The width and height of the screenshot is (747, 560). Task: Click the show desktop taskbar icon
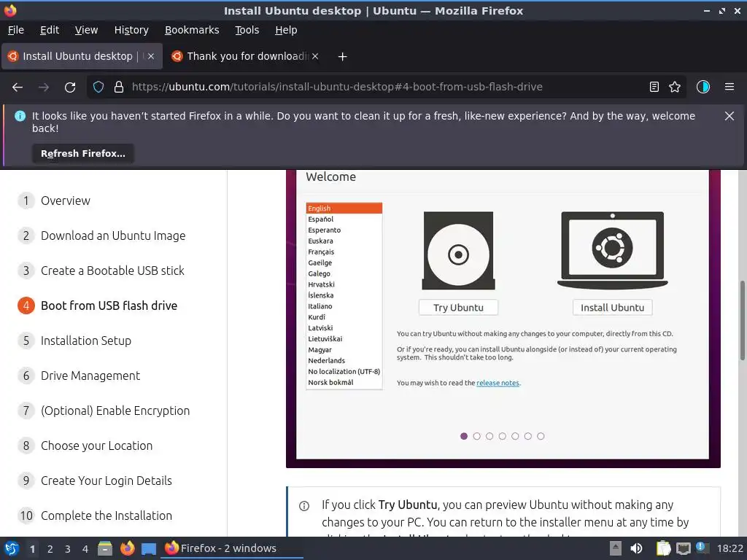(x=149, y=548)
